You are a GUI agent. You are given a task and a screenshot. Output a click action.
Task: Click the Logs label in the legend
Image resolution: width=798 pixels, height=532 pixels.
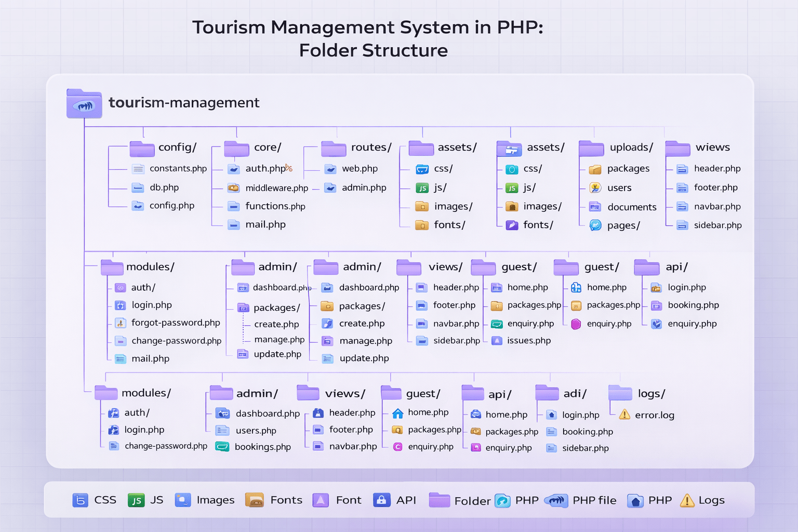coord(711,500)
